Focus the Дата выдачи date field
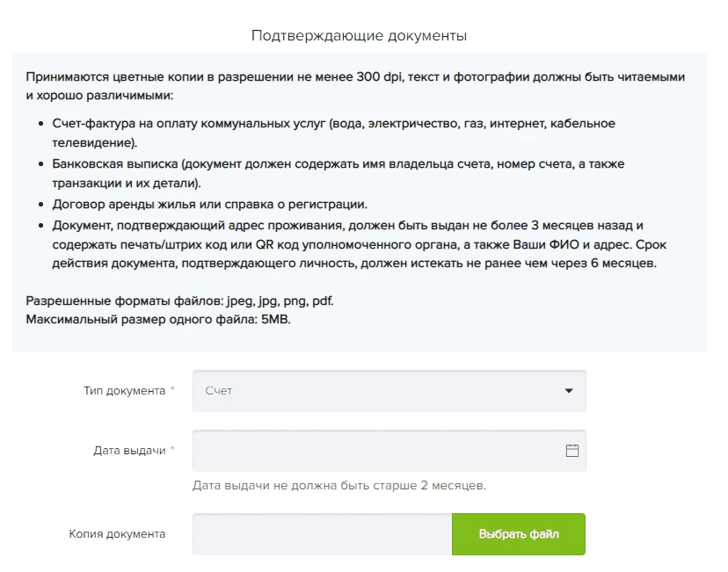The height and width of the screenshot is (572, 728). coord(389,451)
